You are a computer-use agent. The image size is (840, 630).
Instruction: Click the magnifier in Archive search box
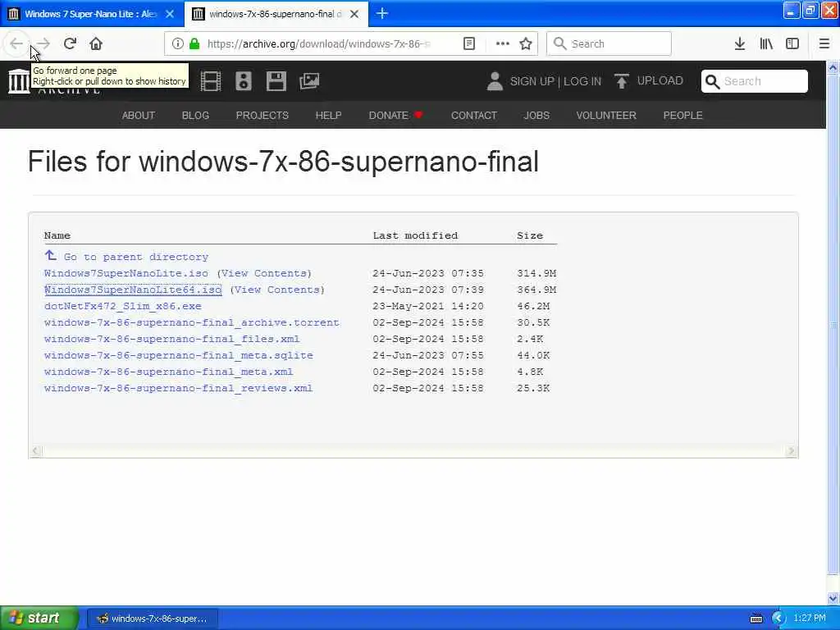(x=713, y=81)
